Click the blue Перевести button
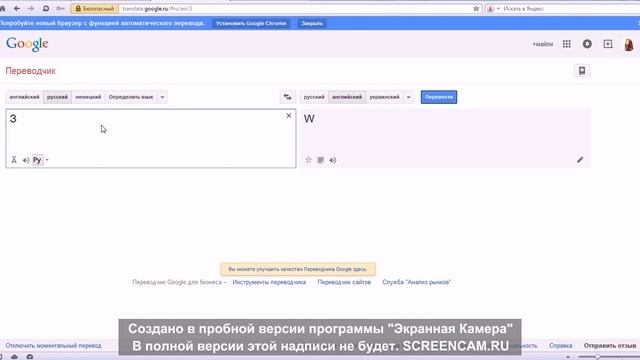The image size is (640, 360). (439, 97)
